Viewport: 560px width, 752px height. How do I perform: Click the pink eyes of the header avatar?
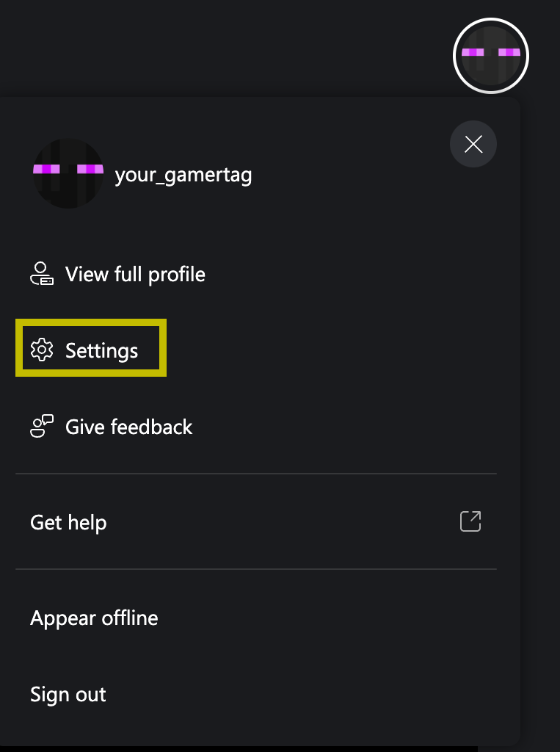[x=490, y=52]
